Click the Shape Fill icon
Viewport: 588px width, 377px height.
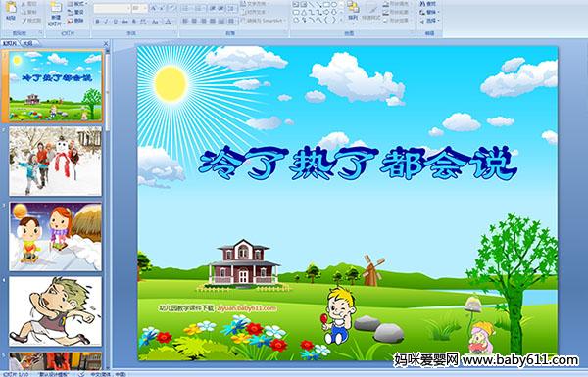coord(386,4)
